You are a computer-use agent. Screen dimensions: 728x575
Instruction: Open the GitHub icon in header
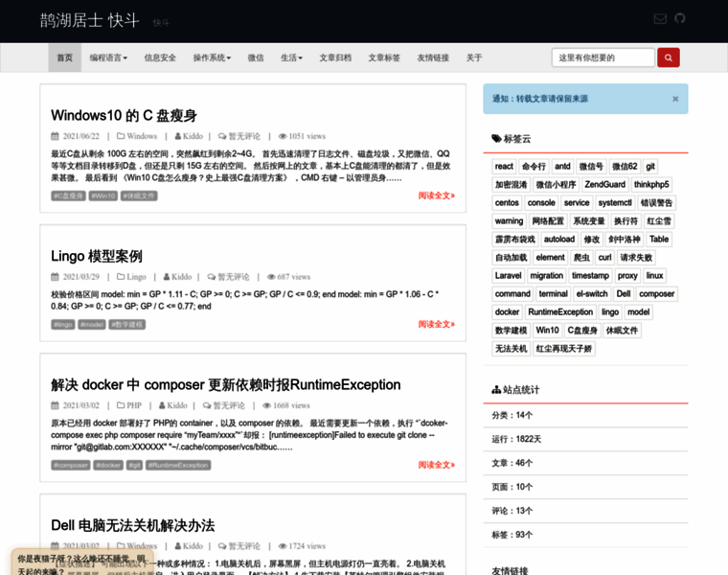(680, 18)
